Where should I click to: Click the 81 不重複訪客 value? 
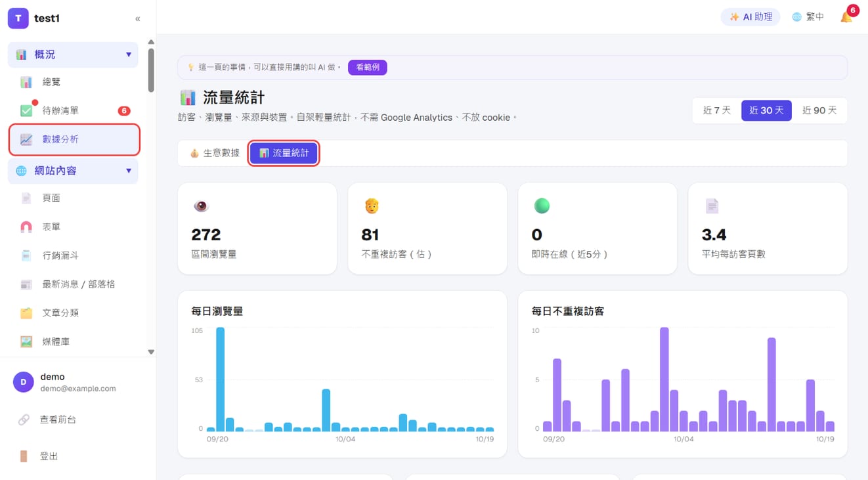pyautogui.click(x=370, y=234)
